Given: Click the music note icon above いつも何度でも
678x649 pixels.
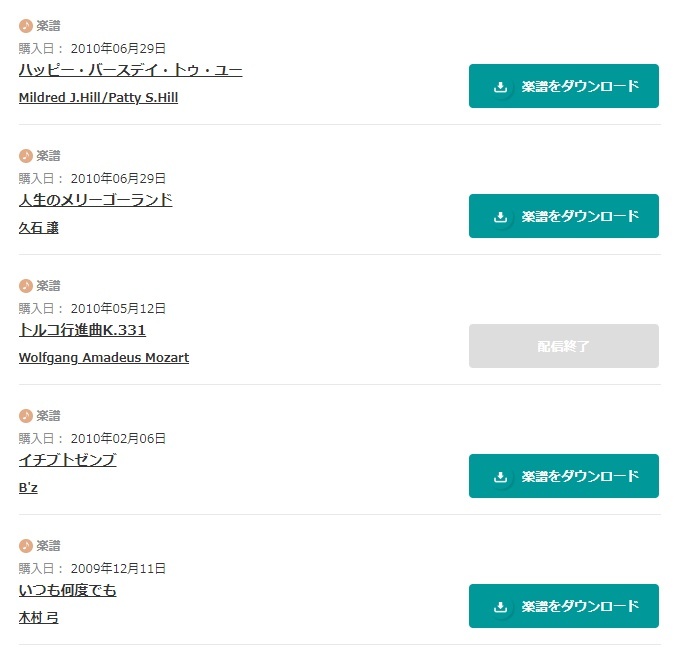Looking at the screenshot, I should point(26,546).
